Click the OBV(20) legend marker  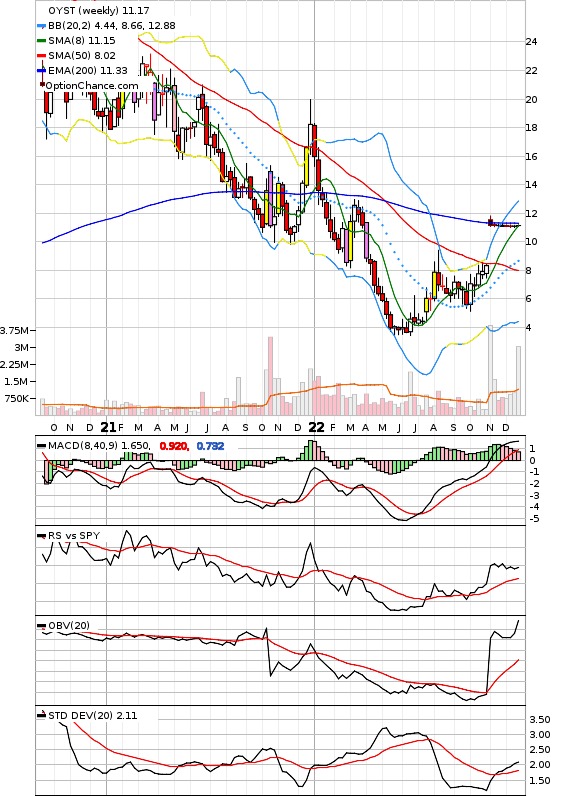click(42, 625)
